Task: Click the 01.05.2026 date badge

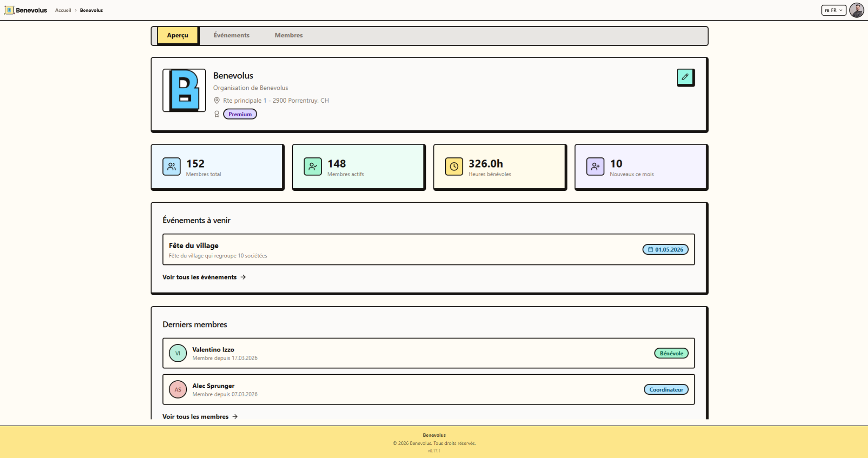Action: coord(665,249)
